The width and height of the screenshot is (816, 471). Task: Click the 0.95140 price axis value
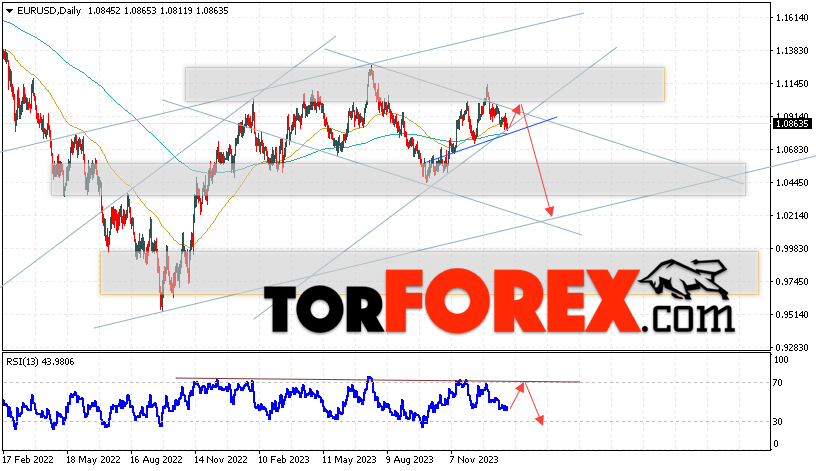click(792, 314)
